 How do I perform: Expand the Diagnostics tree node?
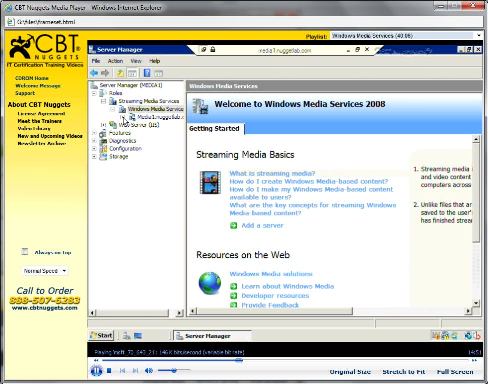click(94, 141)
